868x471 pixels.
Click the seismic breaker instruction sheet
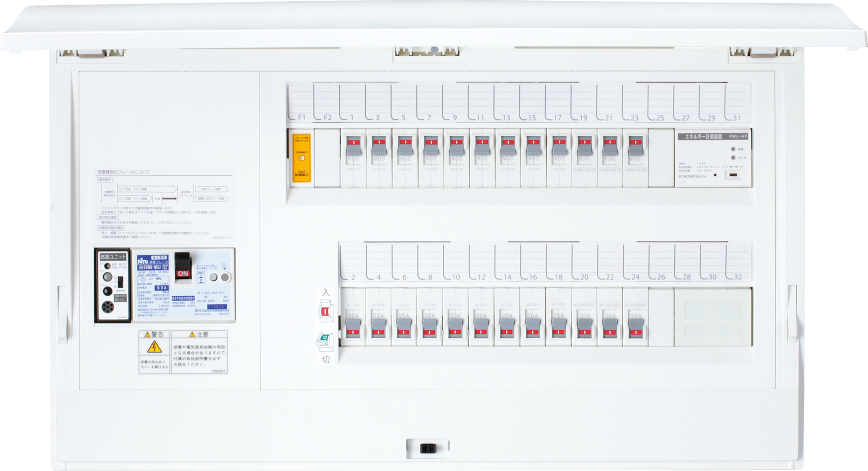click(x=164, y=204)
